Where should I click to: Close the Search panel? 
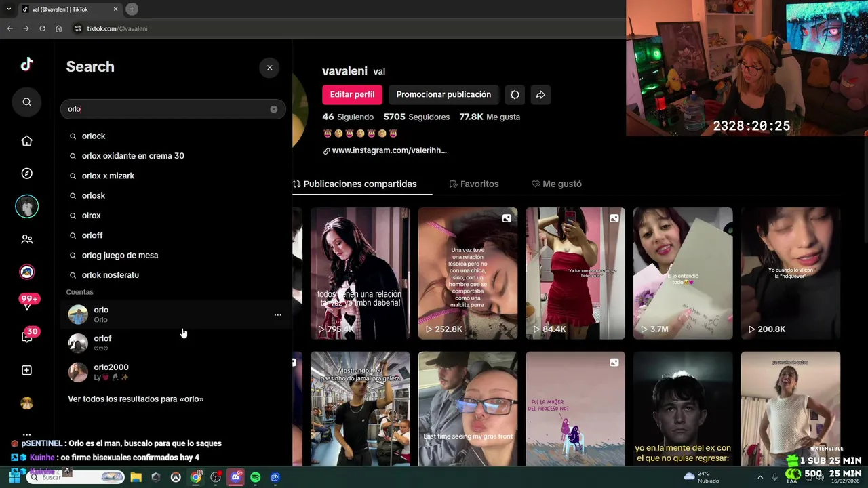[270, 68]
